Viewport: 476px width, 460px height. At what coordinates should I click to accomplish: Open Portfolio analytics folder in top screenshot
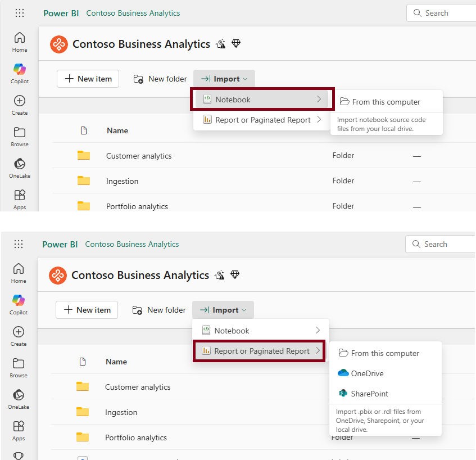137,206
